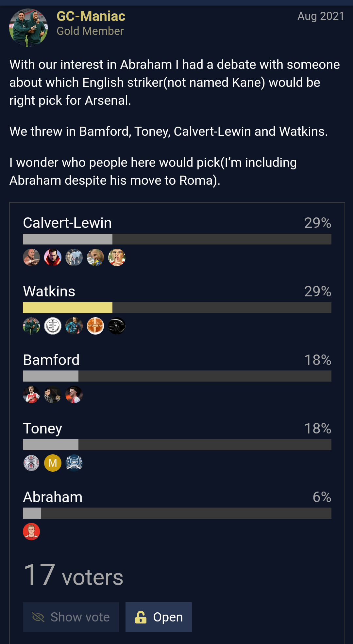Click the white club crest avatar under Watkins
This screenshot has height=644, width=353.
pyautogui.click(x=53, y=326)
